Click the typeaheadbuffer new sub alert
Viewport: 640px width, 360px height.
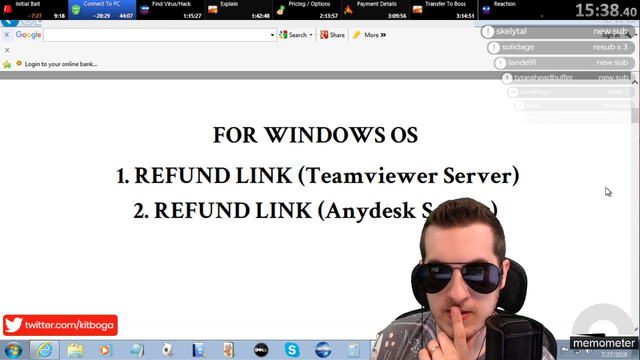(x=567, y=78)
